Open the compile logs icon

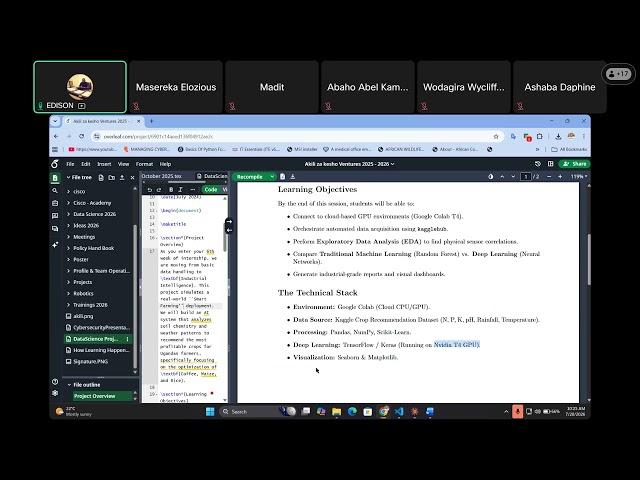coord(282,176)
